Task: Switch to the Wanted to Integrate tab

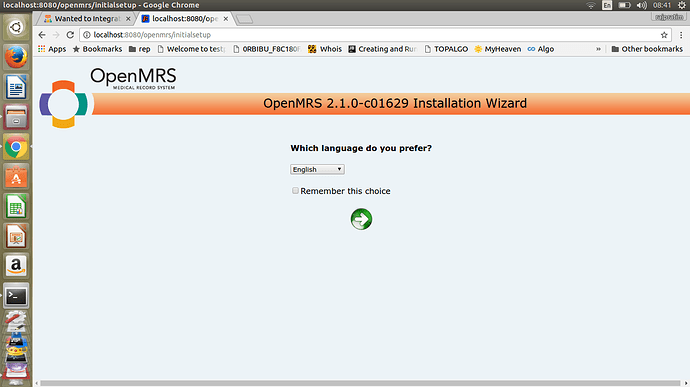Action: click(x=87, y=19)
